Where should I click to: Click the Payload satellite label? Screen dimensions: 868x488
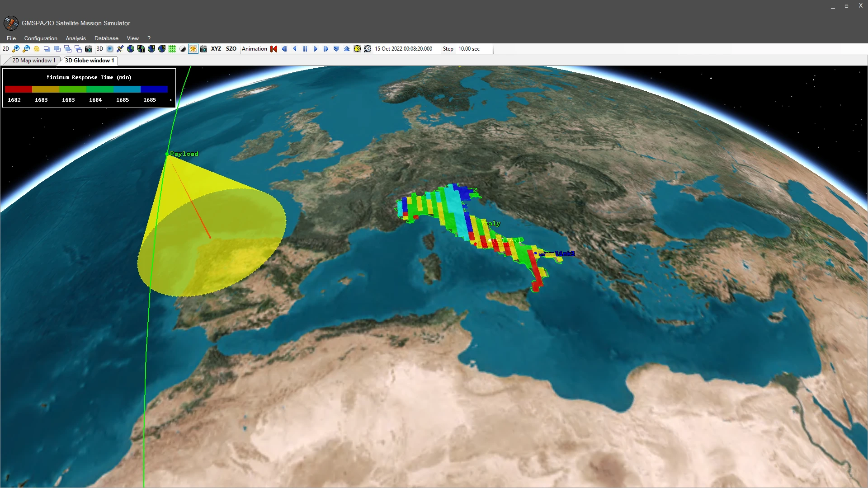[184, 154]
